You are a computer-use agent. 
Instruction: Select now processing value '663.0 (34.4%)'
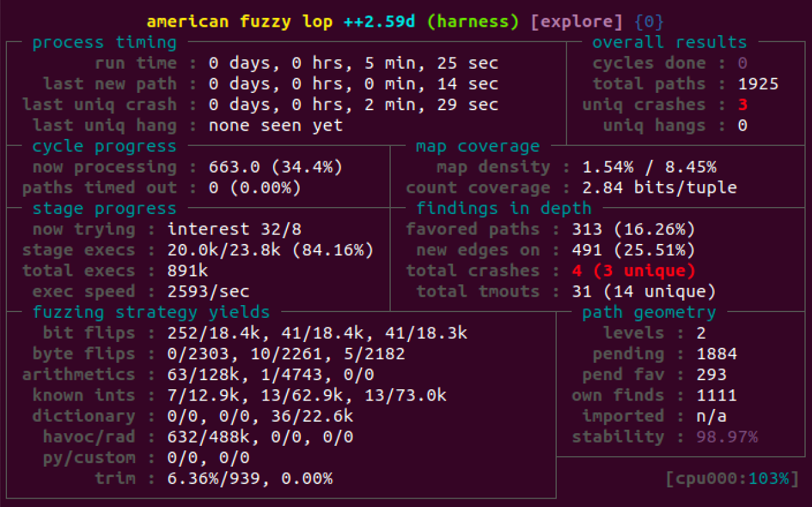click(276, 167)
